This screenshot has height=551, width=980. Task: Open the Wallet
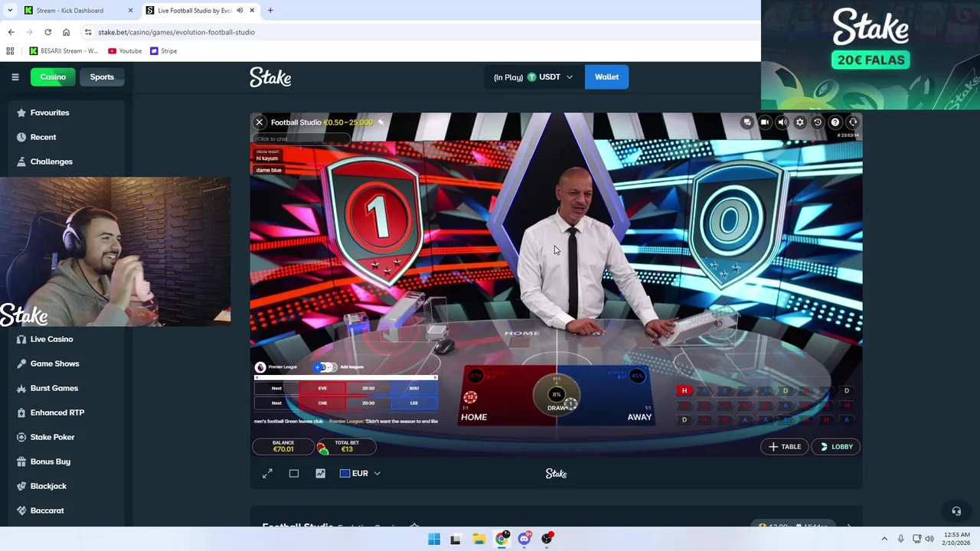coord(606,77)
